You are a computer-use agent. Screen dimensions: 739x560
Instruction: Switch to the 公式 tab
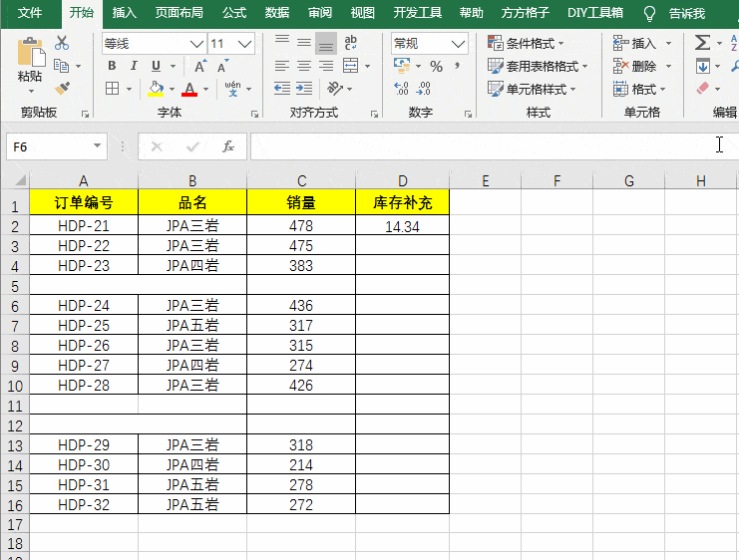(x=234, y=13)
